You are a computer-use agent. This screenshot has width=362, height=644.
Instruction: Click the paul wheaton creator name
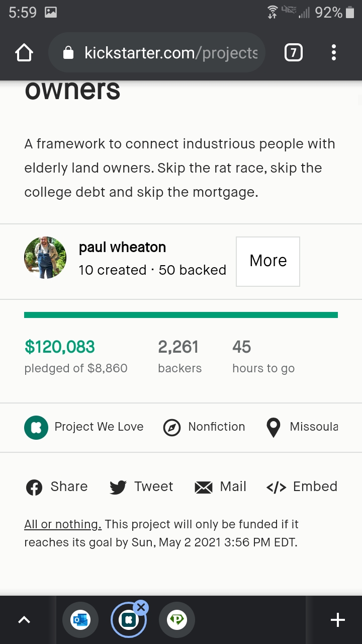pyautogui.click(x=122, y=248)
